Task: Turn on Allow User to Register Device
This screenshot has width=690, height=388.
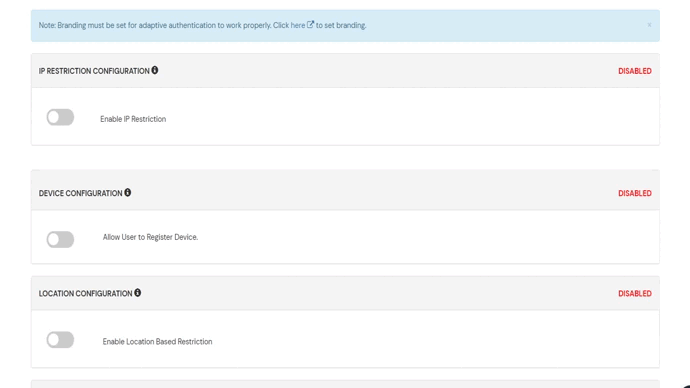Action: point(60,240)
